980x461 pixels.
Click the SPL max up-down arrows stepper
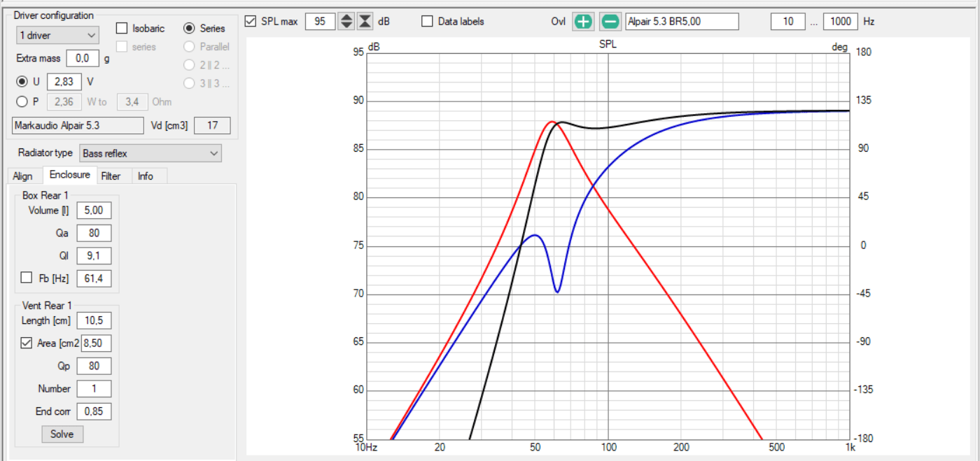346,22
